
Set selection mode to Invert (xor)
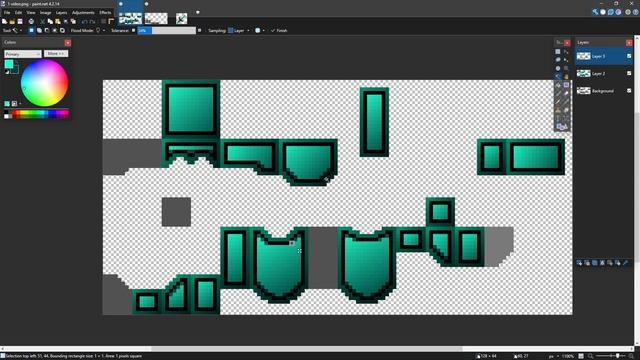[62, 30]
